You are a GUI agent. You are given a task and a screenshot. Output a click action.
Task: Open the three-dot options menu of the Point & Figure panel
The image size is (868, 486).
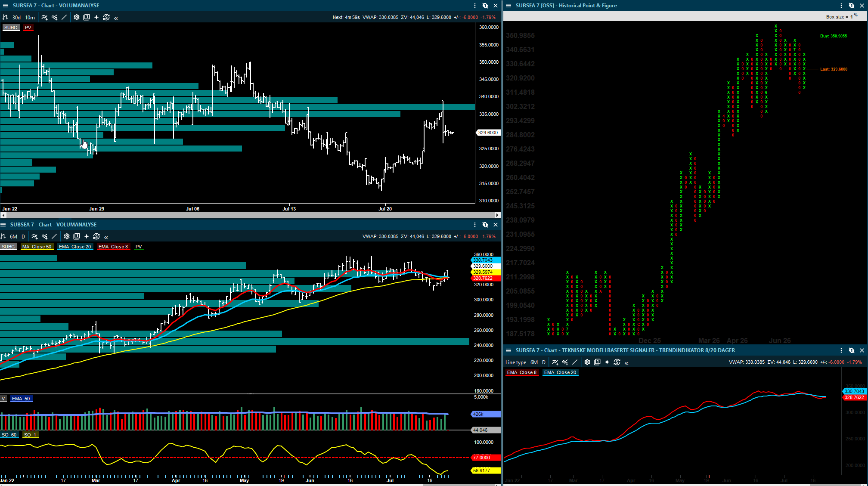(841, 6)
